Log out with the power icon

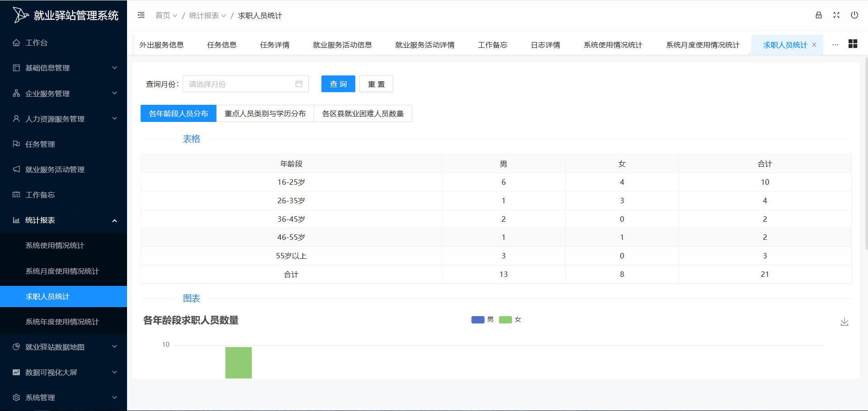coord(854,15)
